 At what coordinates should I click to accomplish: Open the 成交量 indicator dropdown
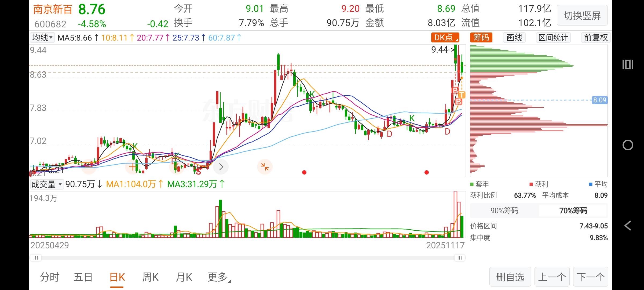47,184
